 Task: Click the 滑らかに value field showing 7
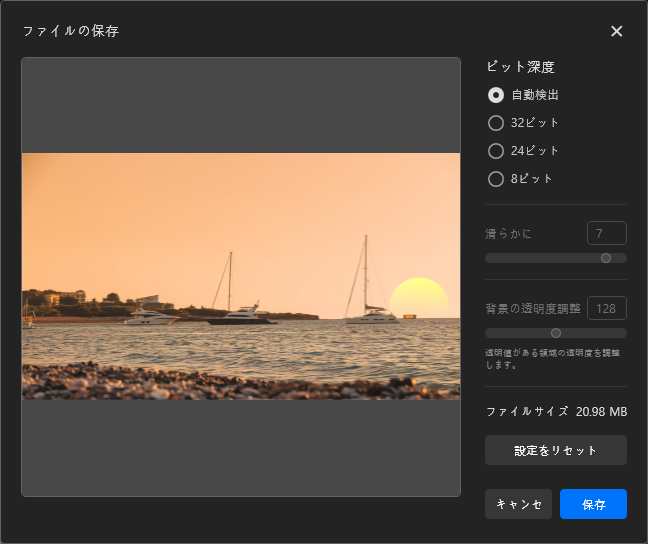(606, 233)
